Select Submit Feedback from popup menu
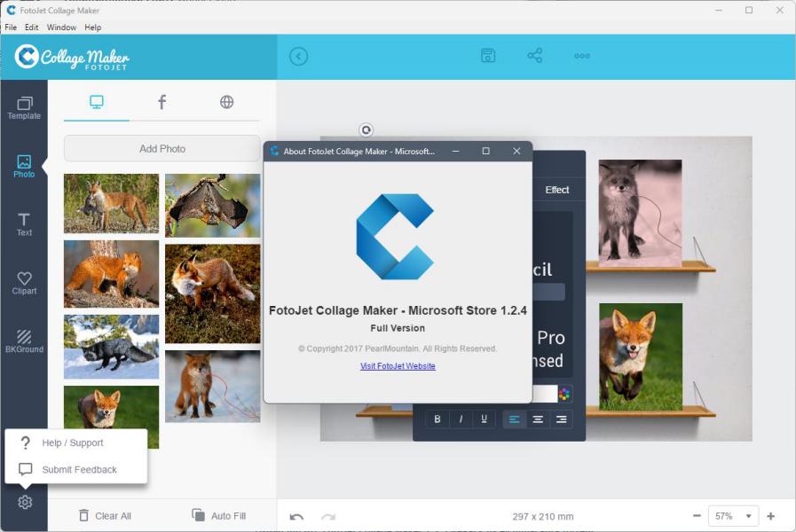The image size is (796, 532). click(x=76, y=470)
